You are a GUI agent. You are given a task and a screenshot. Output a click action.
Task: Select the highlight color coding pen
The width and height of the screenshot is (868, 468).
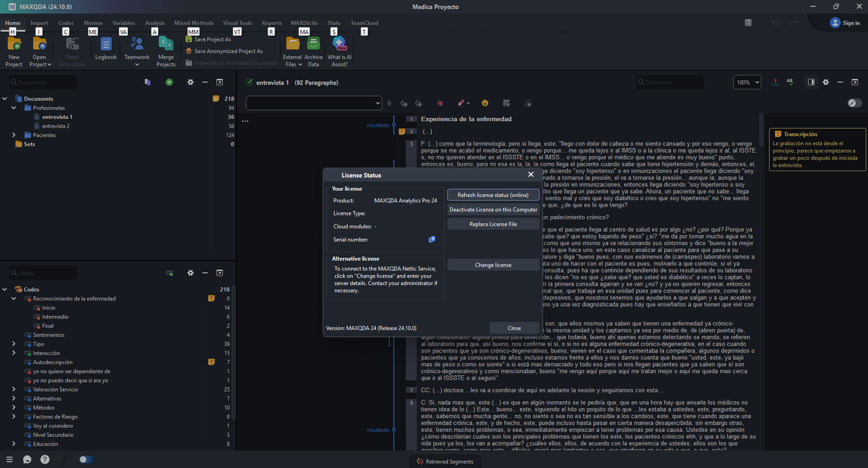coord(461,103)
